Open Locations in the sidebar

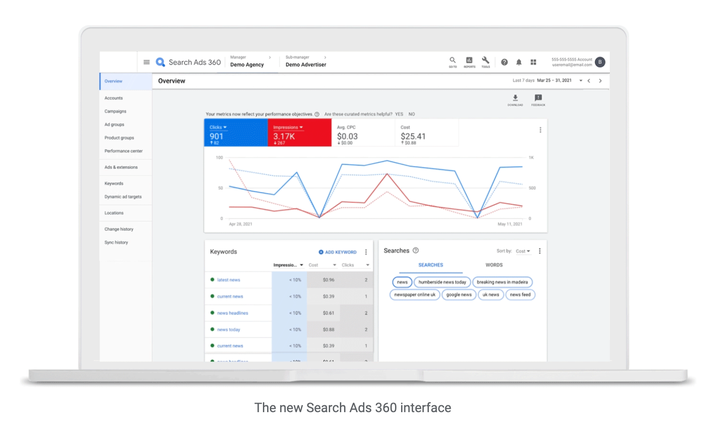(x=114, y=213)
